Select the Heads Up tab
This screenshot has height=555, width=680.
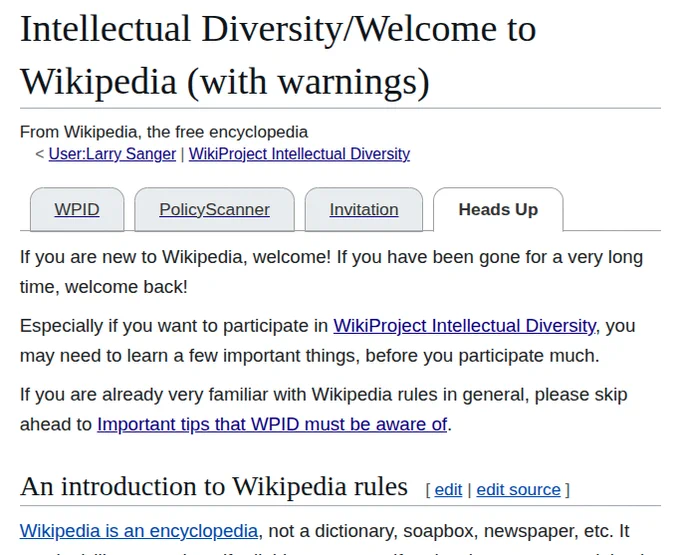(x=498, y=209)
